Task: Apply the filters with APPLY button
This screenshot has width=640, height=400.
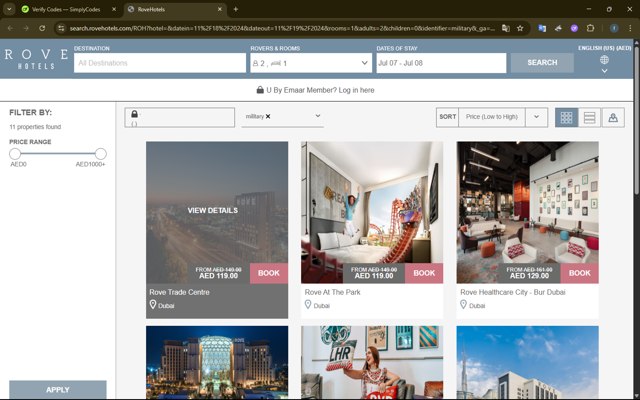Action: pyautogui.click(x=58, y=390)
